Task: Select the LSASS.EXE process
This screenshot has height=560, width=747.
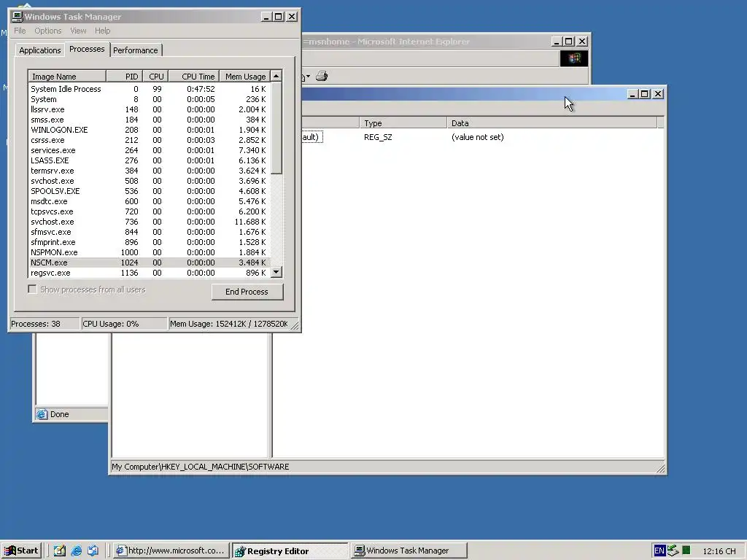Action: tap(149, 160)
